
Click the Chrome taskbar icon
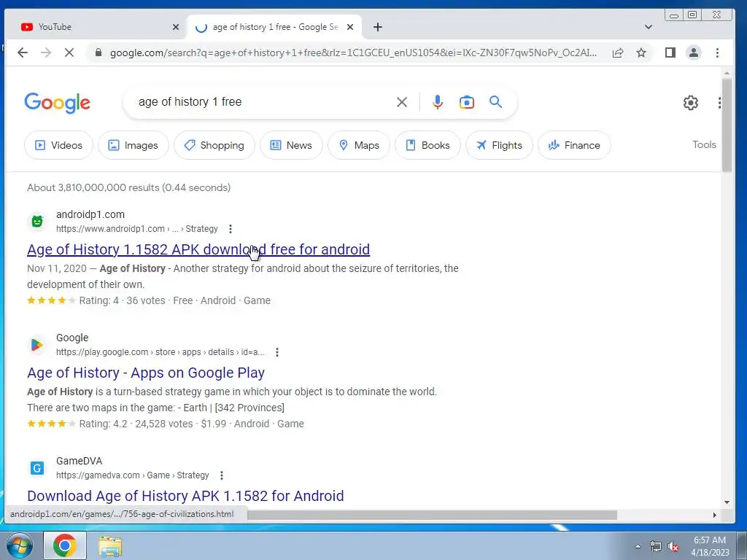(65, 545)
